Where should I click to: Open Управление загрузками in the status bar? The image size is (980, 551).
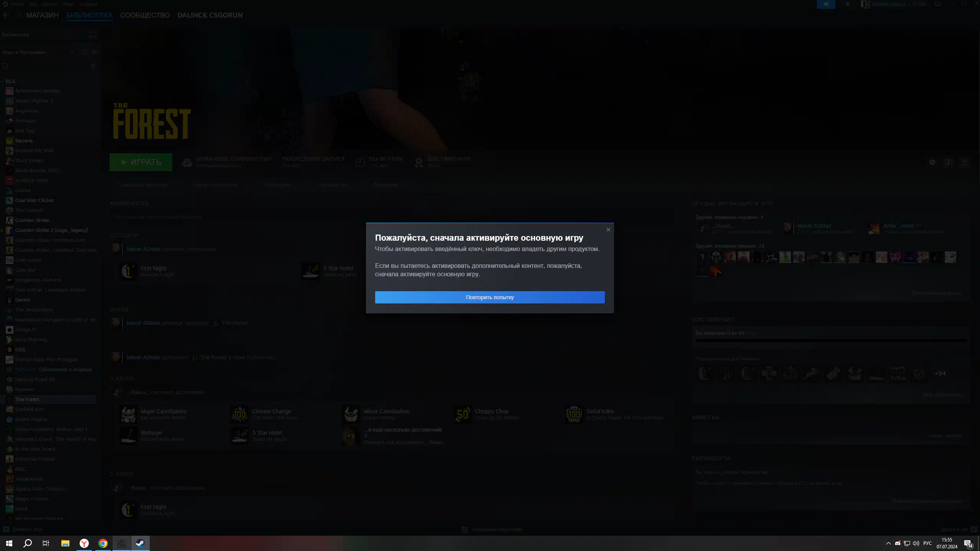(492, 530)
